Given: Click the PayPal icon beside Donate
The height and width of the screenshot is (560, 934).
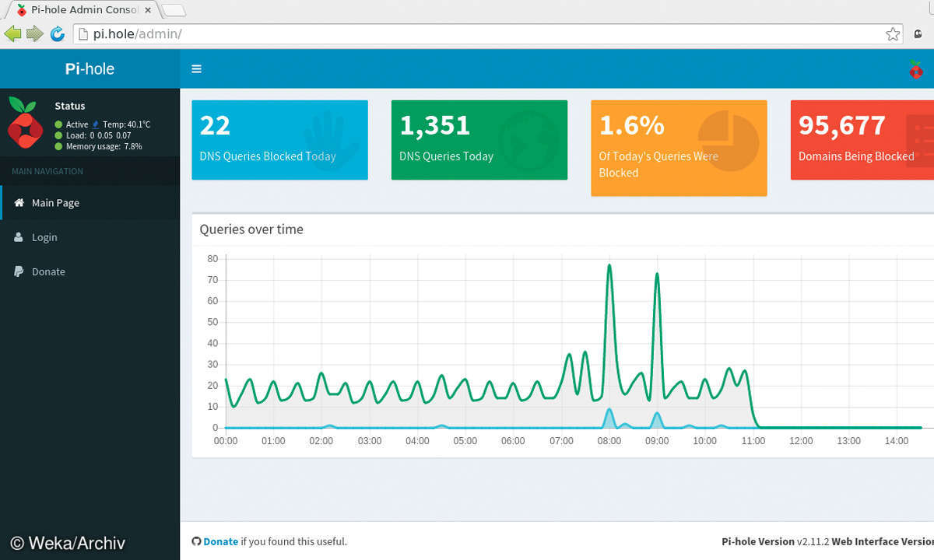Looking at the screenshot, I should [x=19, y=271].
